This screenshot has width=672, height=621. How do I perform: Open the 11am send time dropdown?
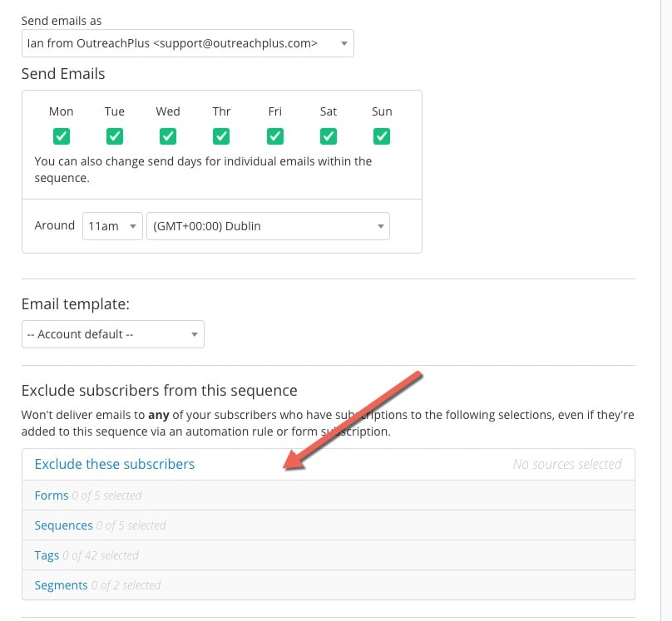pos(112,226)
